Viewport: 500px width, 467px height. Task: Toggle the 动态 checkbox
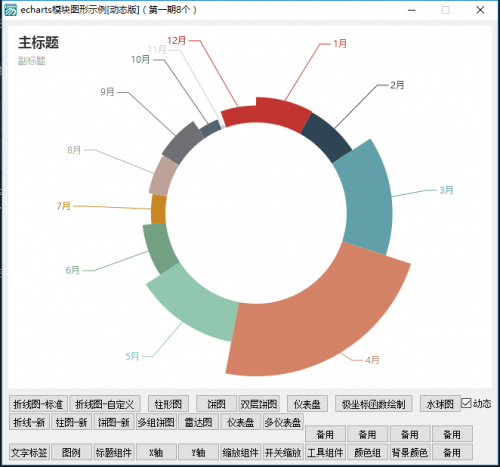pos(466,403)
